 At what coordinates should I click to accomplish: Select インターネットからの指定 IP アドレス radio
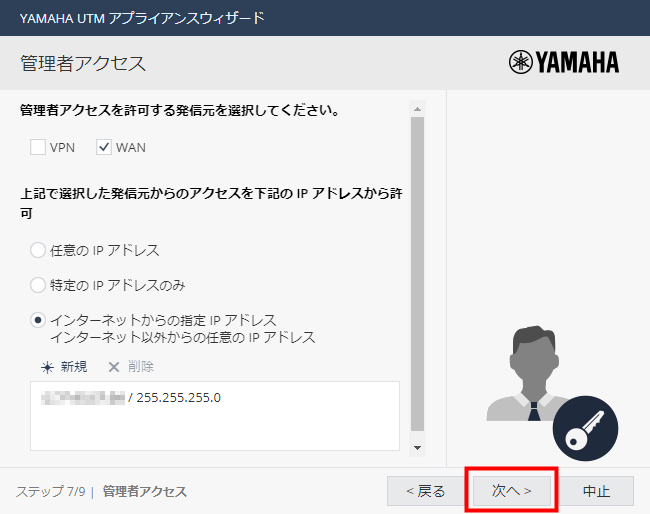tap(38, 320)
